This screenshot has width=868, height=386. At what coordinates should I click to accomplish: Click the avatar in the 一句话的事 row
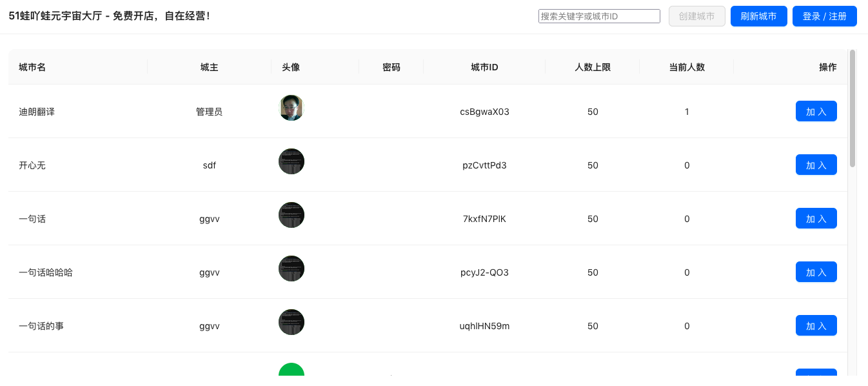pyautogui.click(x=291, y=322)
